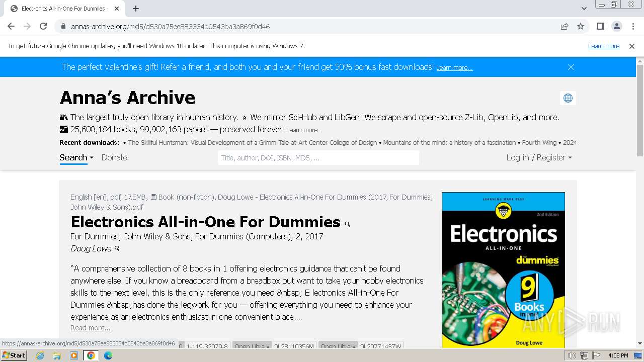Open the volume speaker tray icon
Image resolution: width=644 pixels, height=362 pixels.
click(572, 355)
